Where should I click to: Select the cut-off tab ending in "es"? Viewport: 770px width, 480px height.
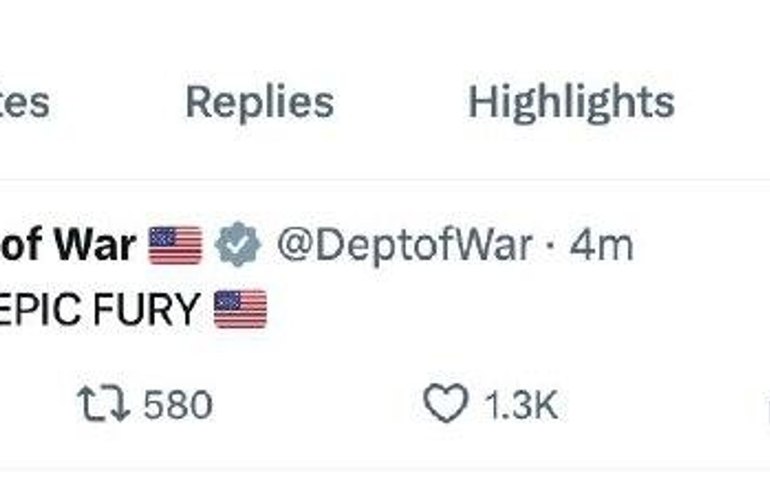pos(24,102)
